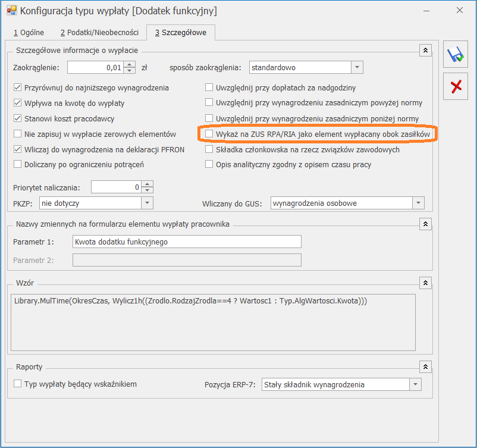Toggle Wpływa na kwotę do wypłaty
477x448 pixels.
[x=17, y=103]
